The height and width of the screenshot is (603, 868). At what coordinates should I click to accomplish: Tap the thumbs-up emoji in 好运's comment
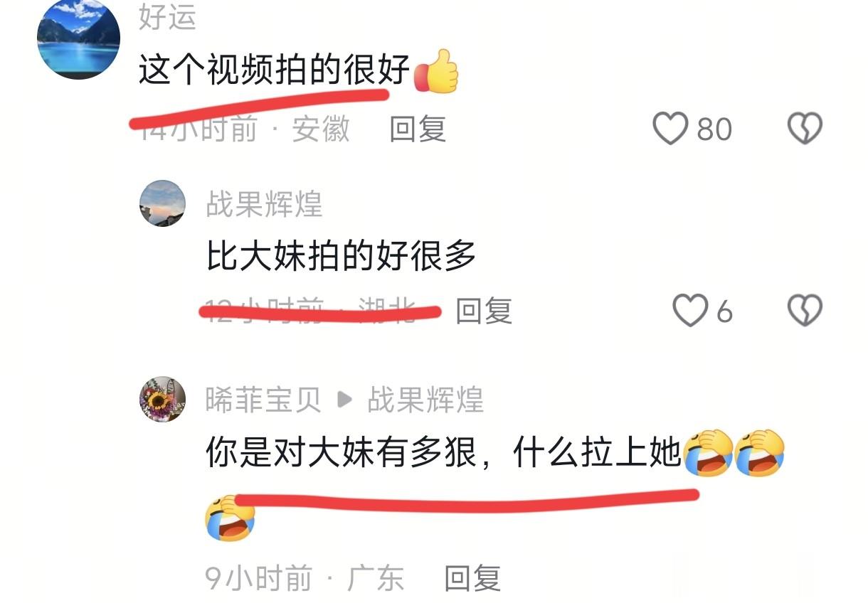pos(436,71)
